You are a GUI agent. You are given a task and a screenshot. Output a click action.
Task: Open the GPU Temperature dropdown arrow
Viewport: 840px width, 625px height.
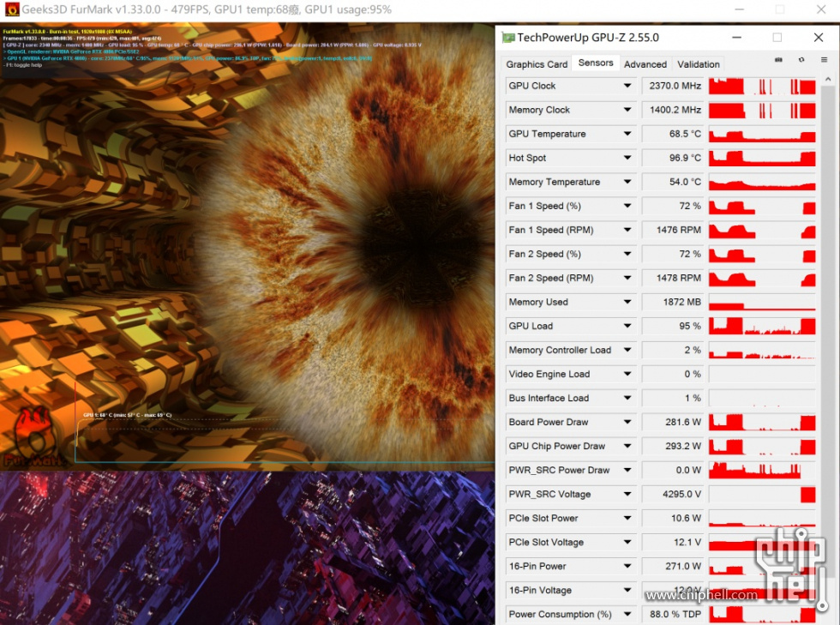click(627, 134)
